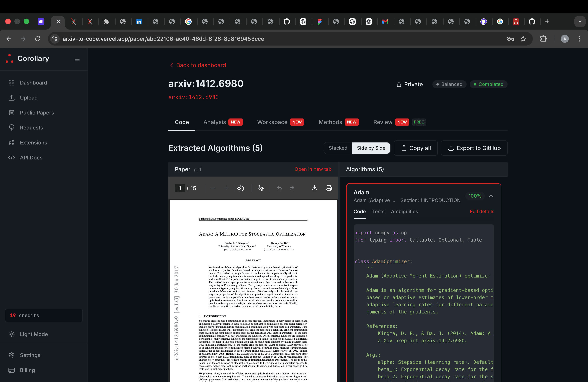Viewport: 588px width, 382px height.
Task: Go back in browser history
Action: 9,39
